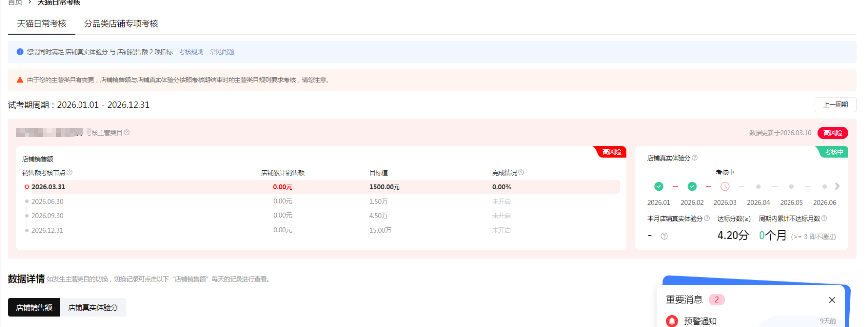Switch to 分品类店铺专项考核 tab
The image size is (868, 327).
click(121, 24)
